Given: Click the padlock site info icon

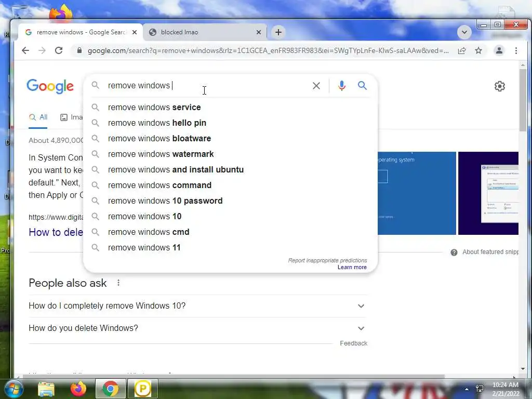Looking at the screenshot, I should tap(79, 50).
